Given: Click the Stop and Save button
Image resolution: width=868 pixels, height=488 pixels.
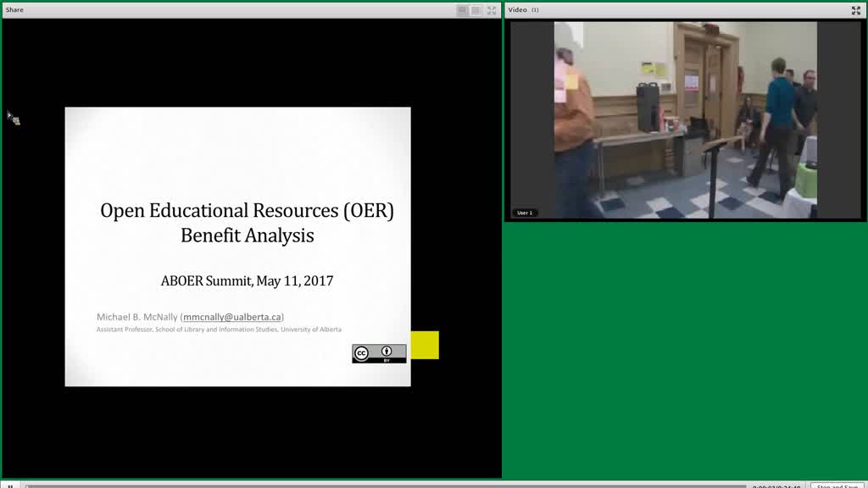Looking at the screenshot, I should tap(837, 485).
